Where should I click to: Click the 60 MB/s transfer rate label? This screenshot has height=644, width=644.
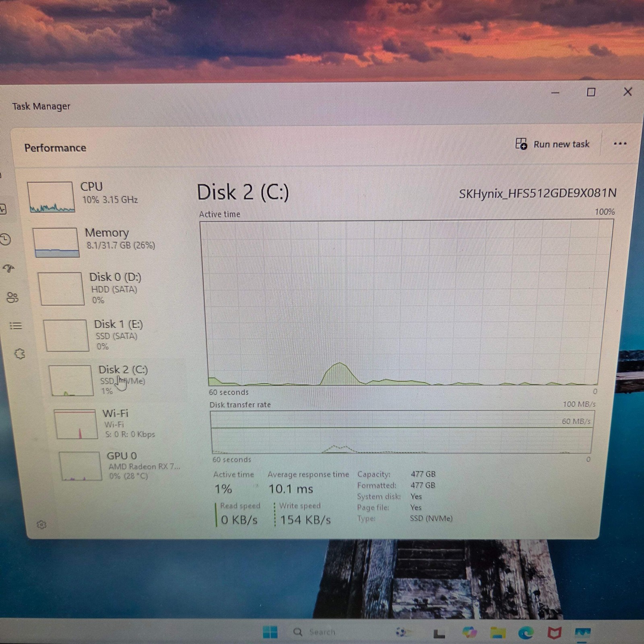(576, 421)
